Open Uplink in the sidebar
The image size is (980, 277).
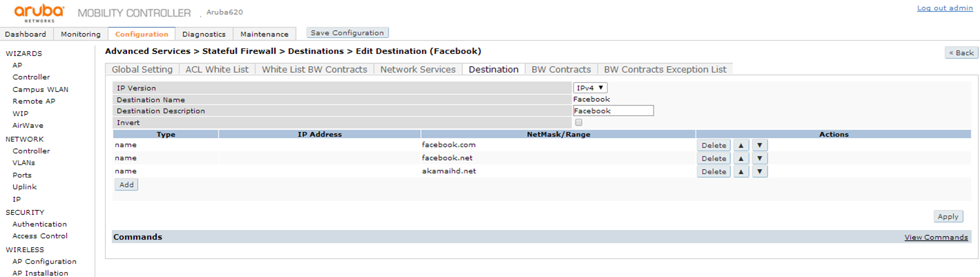(25, 187)
